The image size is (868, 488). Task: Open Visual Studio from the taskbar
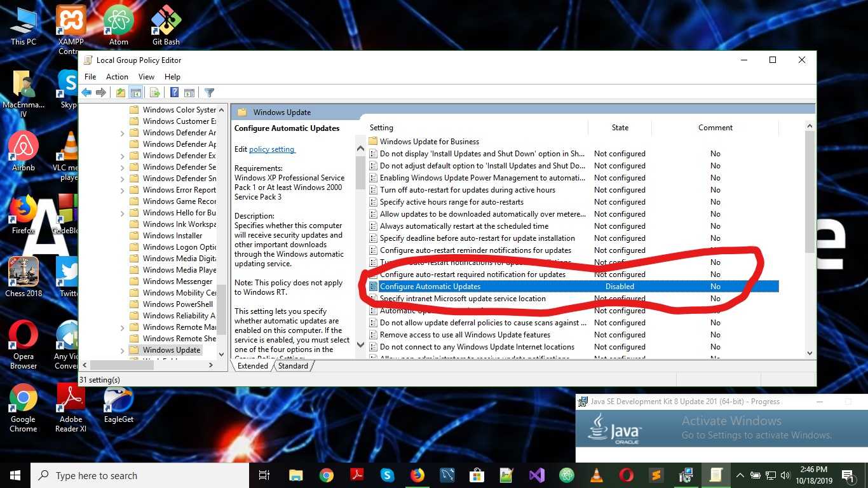point(537,475)
